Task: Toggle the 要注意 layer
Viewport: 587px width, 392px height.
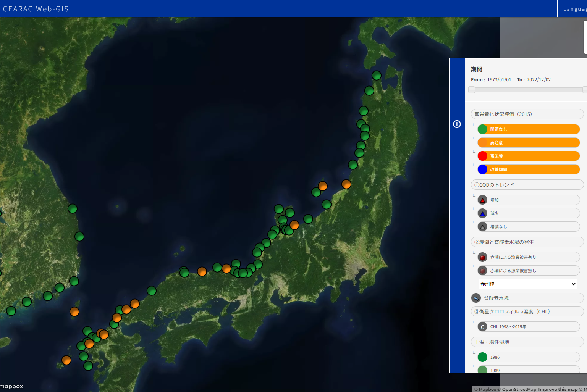Action: (x=529, y=143)
